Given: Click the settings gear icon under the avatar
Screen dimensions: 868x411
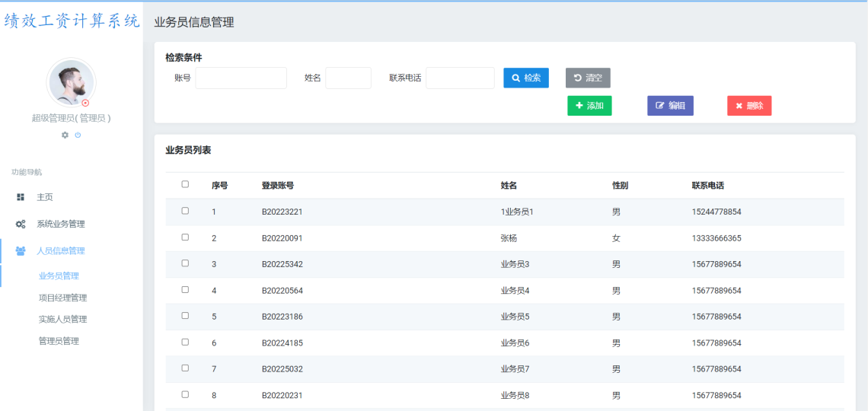Looking at the screenshot, I should point(65,135).
